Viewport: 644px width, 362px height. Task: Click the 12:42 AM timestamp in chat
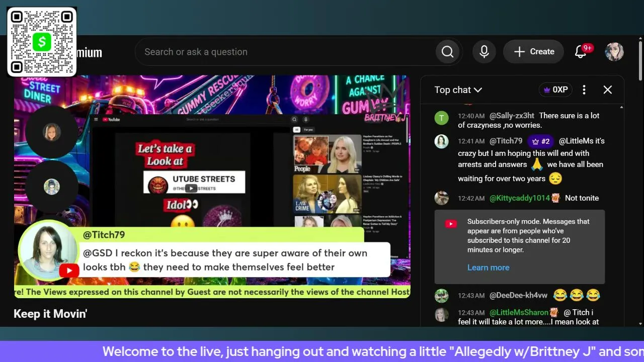pyautogui.click(x=471, y=199)
